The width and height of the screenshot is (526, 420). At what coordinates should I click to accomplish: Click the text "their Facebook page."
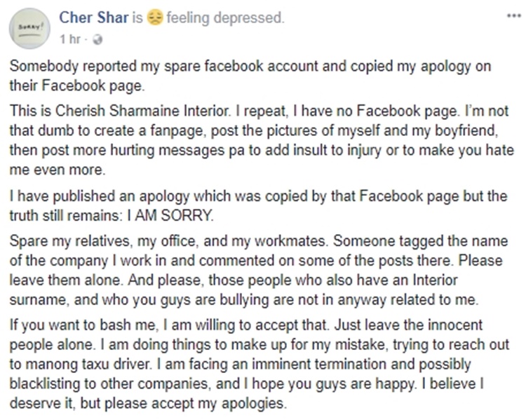point(77,86)
